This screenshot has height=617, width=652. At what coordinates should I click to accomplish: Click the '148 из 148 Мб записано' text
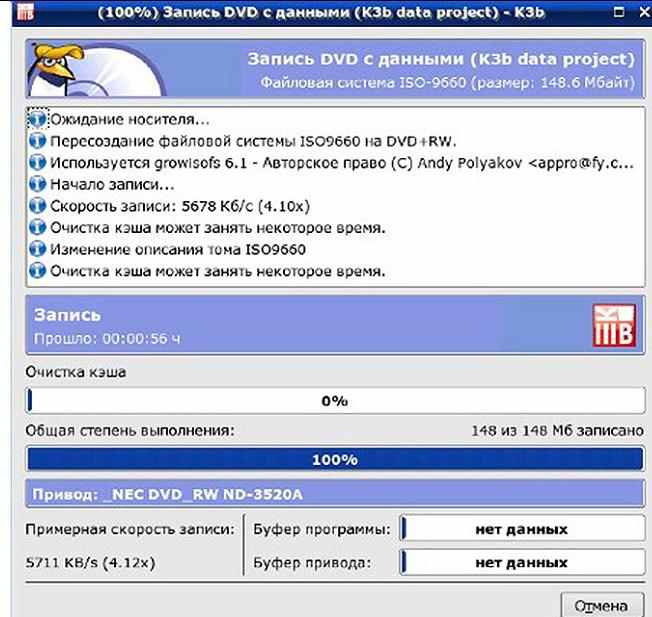tap(558, 431)
